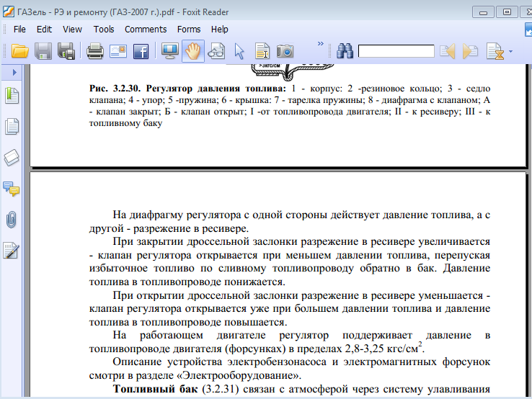The height and width of the screenshot is (399, 532).
Task: Click the Find Previous result button
Action: click(448, 51)
